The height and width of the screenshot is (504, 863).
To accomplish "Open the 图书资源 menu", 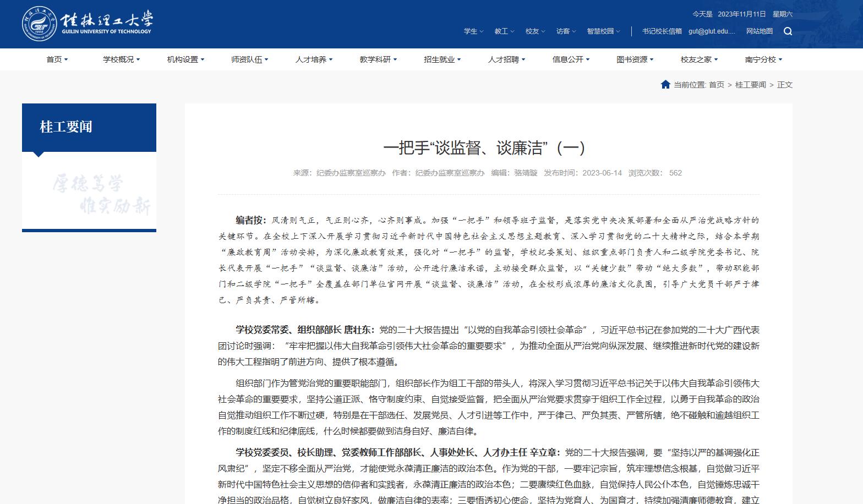I will point(635,59).
